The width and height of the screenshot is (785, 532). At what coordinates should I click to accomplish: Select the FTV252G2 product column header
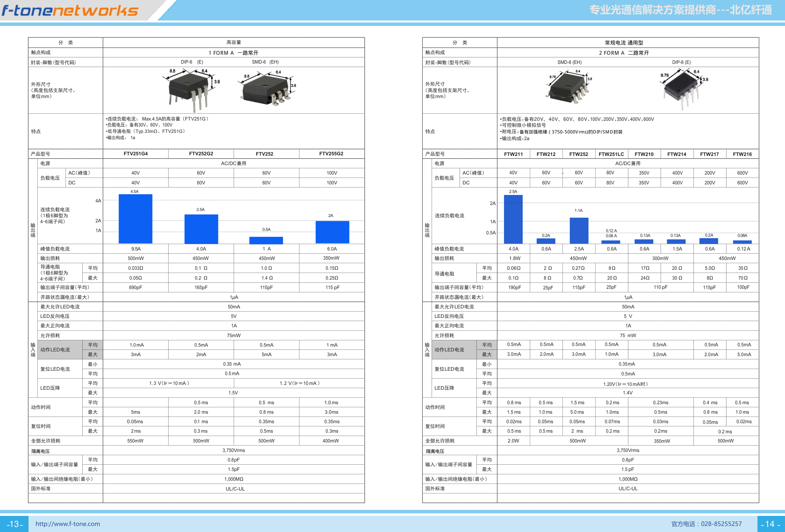[x=201, y=154]
